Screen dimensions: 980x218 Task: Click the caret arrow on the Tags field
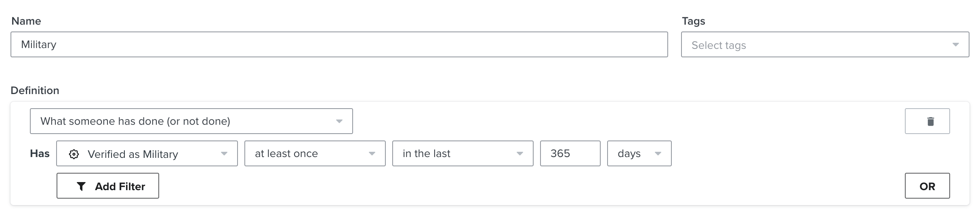[955, 44]
